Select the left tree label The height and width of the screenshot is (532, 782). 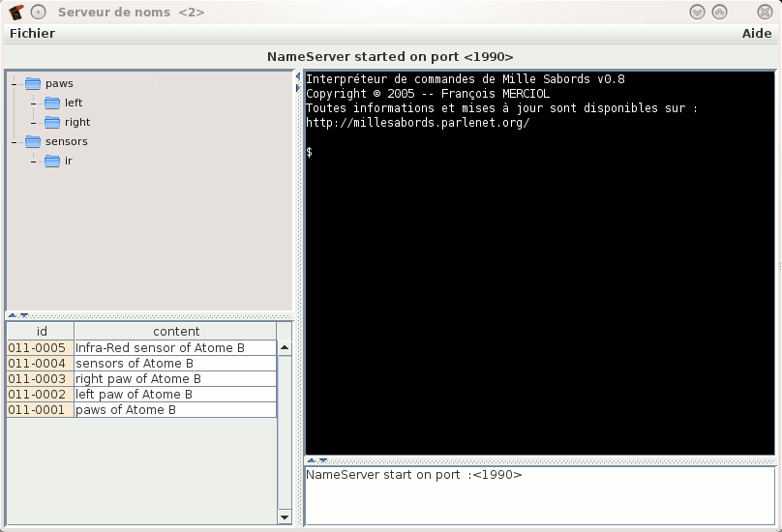(74, 103)
